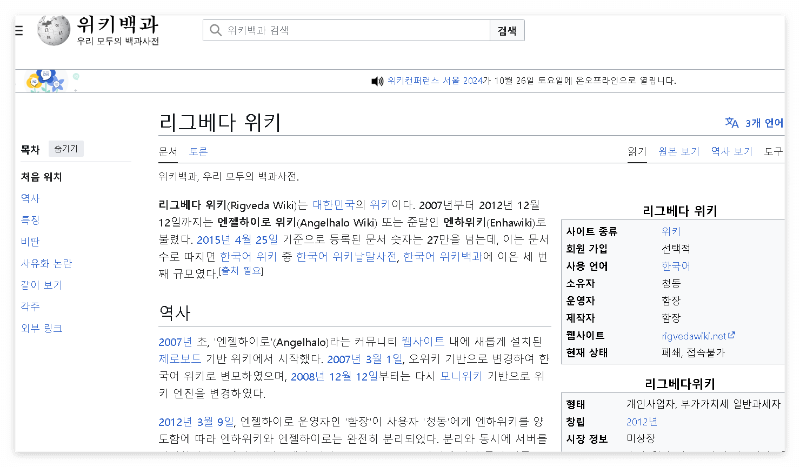Click the 검색 button
This screenshot has width=800, height=467.
(x=507, y=31)
